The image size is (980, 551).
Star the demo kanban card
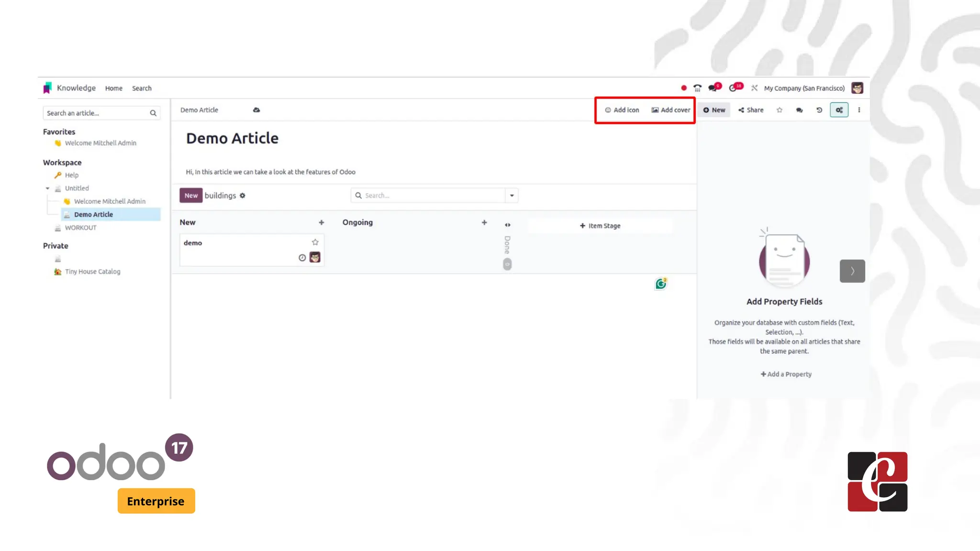(x=315, y=242)
